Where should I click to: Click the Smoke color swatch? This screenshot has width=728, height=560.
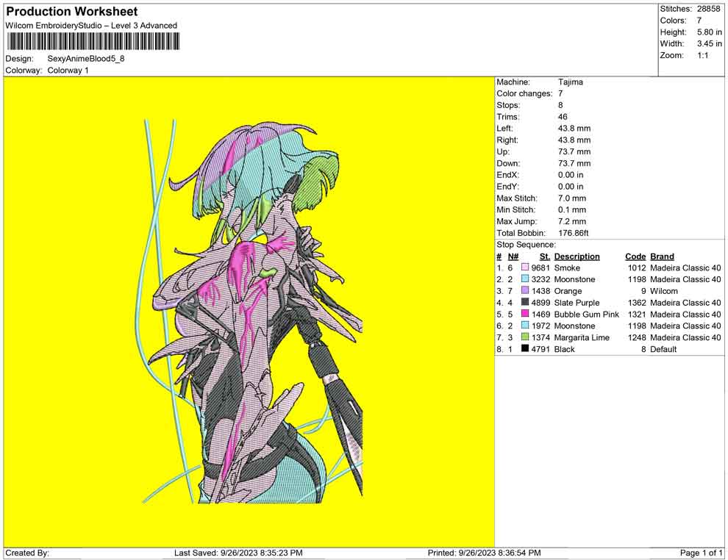coord(525,268)
